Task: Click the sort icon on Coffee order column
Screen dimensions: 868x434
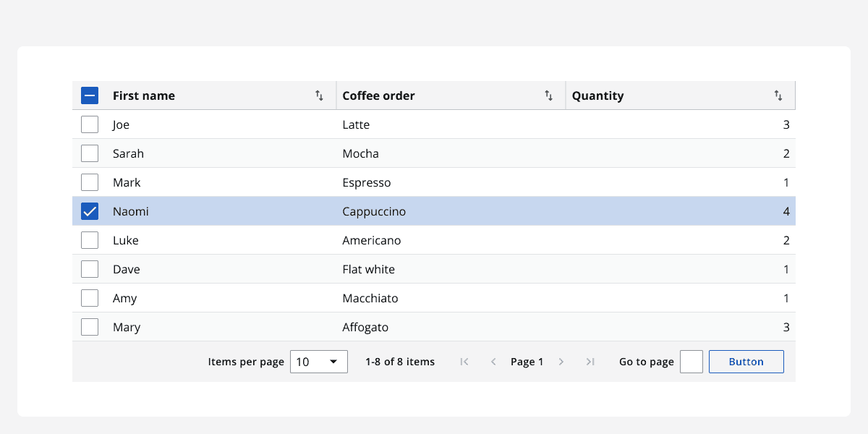Action: coord(548,95)
